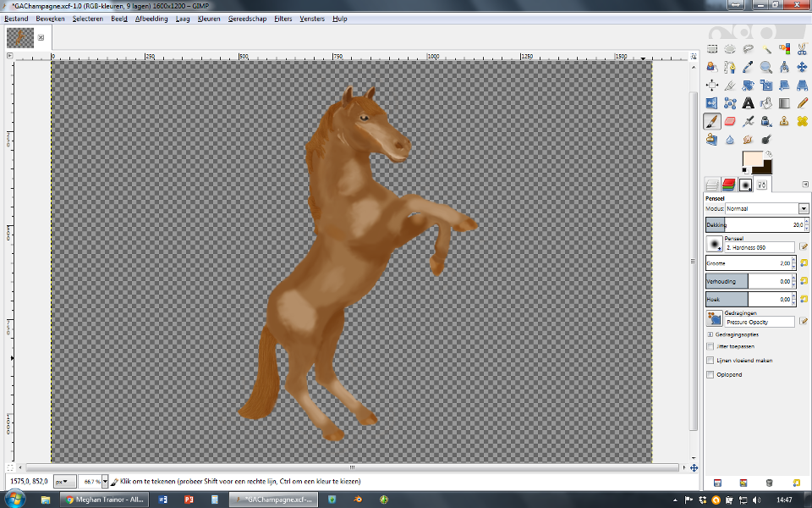This screenshot has width=812, height=508.
Task: Select the Pencil tool
Action: (803, 103)
